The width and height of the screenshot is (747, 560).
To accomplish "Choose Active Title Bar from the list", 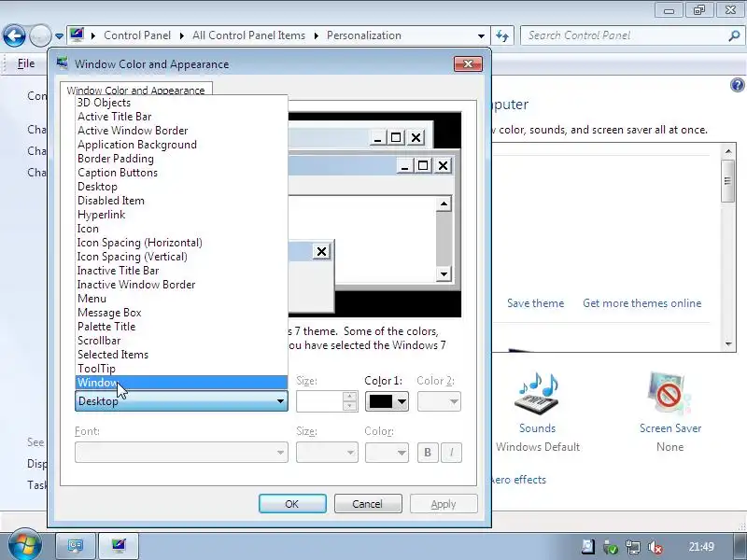I will (181, 117).
